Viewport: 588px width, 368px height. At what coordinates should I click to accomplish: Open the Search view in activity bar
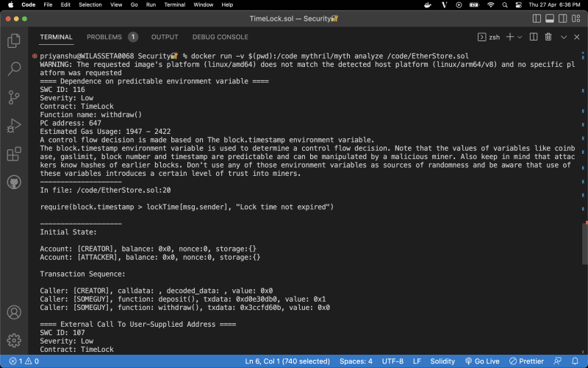point(14,68)
